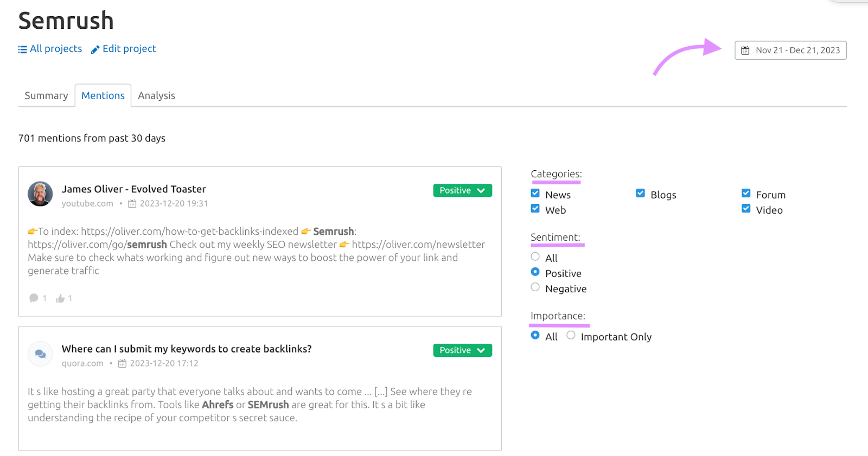Select the Important Only radio button
Viewport: 868px width, 456px height.
pos(571,336)
